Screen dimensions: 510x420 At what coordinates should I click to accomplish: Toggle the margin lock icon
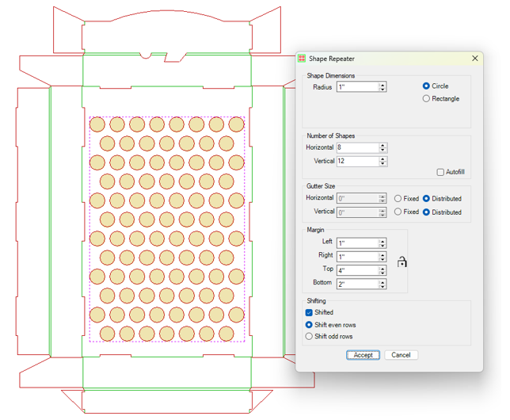[x=402, y=262]
